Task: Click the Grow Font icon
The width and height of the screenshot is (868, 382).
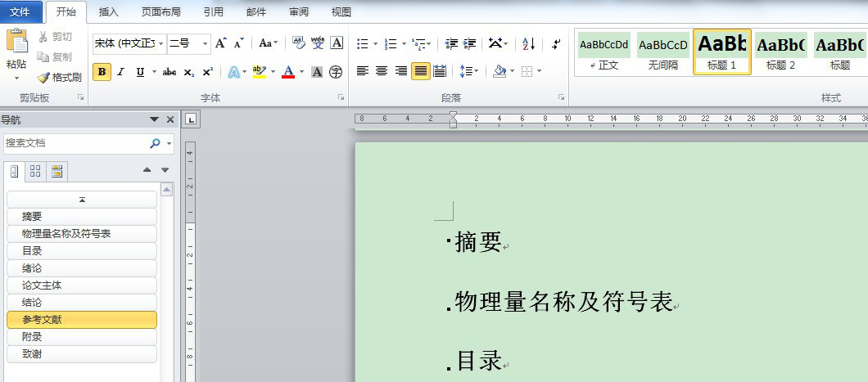Action: point(220,43)
